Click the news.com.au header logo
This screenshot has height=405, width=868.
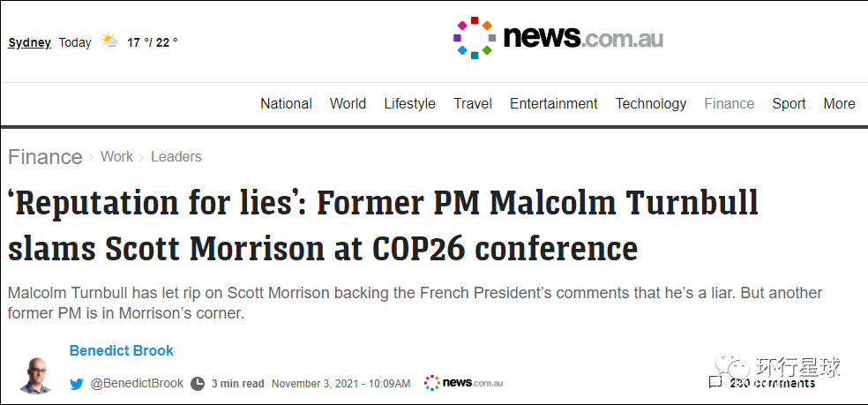click(x=557, y=38)
